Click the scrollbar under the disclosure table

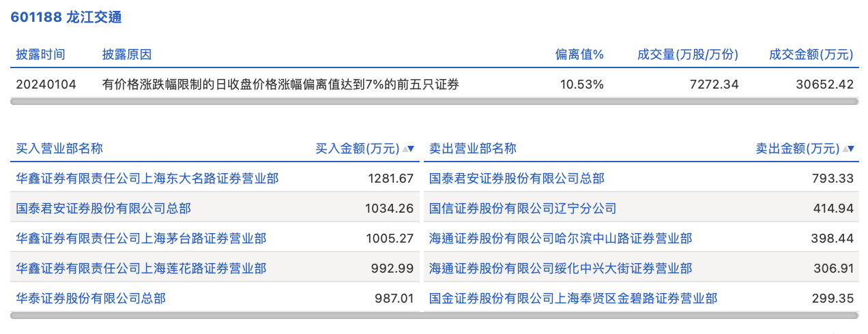coord(434,102)
